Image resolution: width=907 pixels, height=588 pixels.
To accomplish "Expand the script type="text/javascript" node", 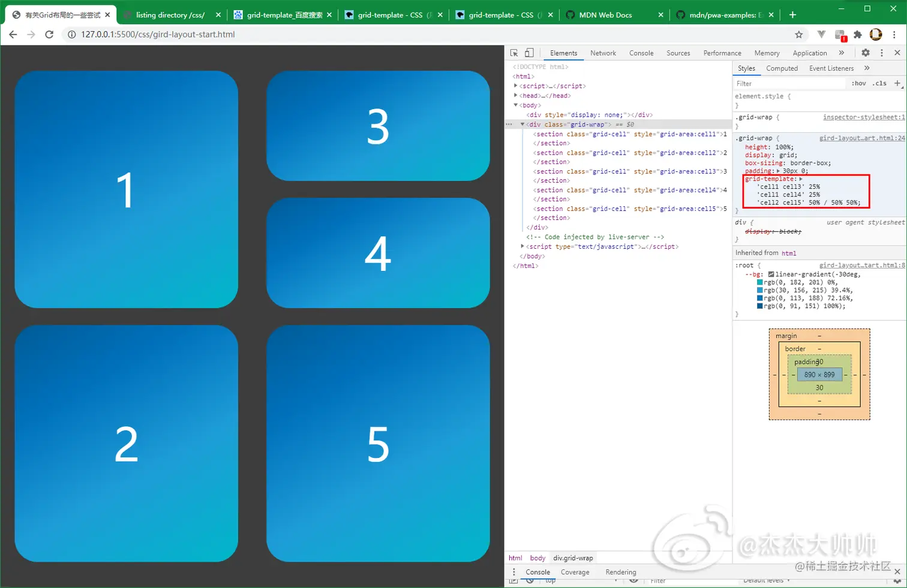I will 522,246.
